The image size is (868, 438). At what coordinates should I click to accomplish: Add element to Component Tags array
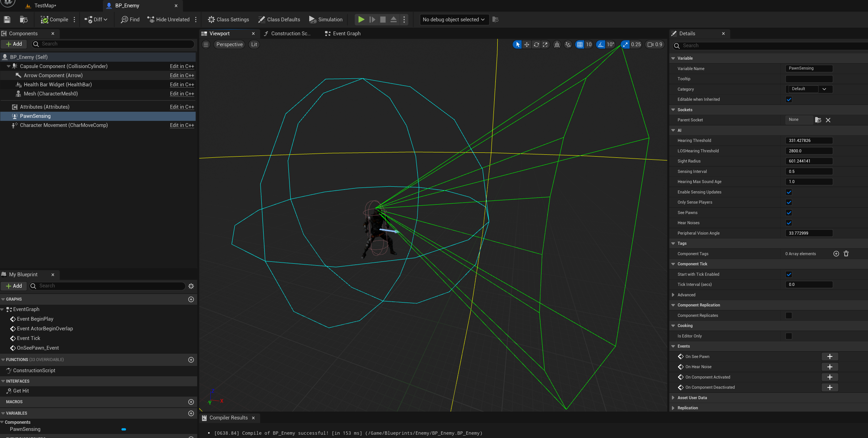836,254
